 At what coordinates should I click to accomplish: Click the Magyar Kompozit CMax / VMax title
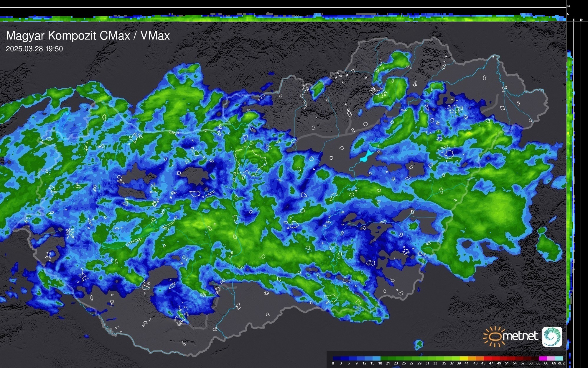[x=88, y=36]
